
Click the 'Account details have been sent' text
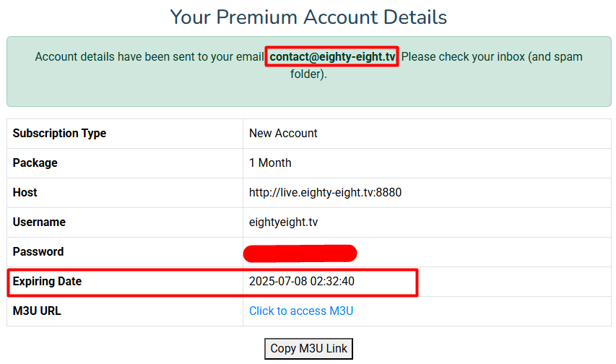(x=149, y=56)
